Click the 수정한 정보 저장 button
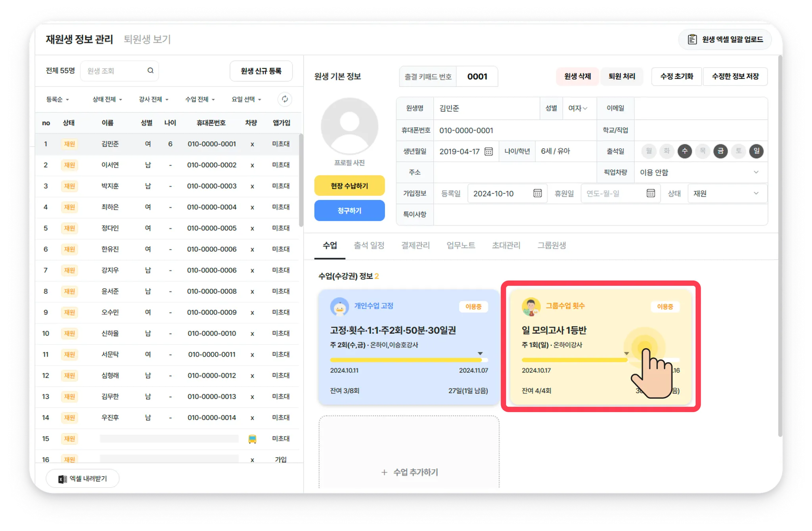This screenshot has width=812, height=531. tap(735, 76)
